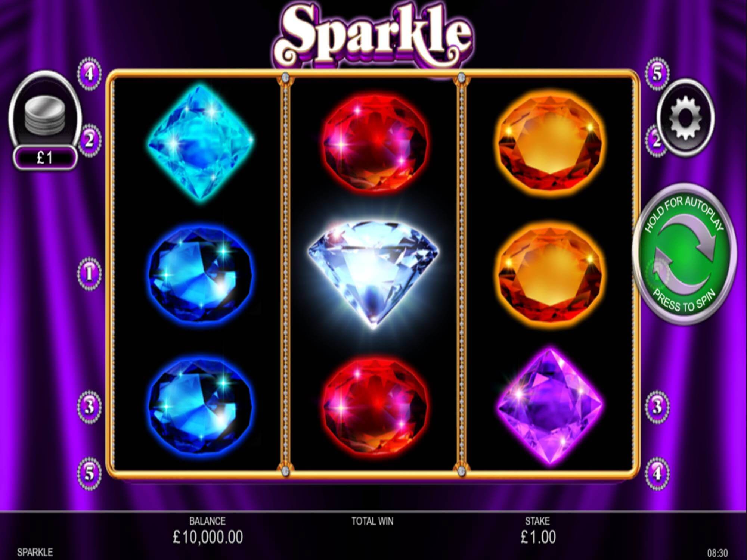The height and width of the screenshot is (560, 747).
Task: Select payline 3 marker on left side
Action: click(89, 407)
